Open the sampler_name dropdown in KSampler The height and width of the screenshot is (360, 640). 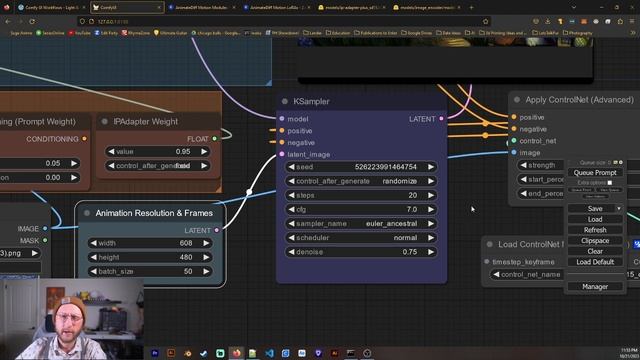pos(361,224)
